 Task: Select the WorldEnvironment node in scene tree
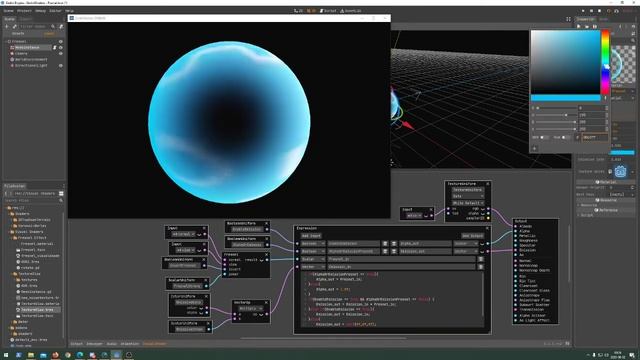(x=31, y=59)
